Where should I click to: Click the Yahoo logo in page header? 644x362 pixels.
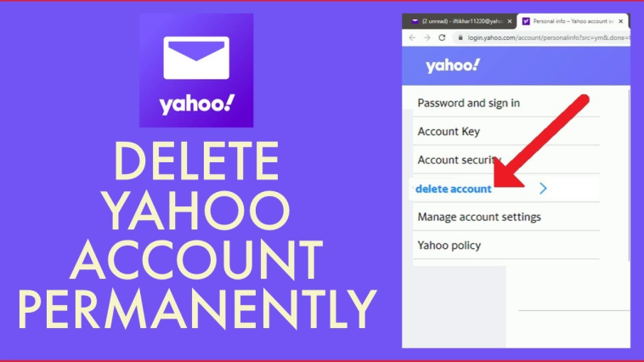[x=453, y=65]
